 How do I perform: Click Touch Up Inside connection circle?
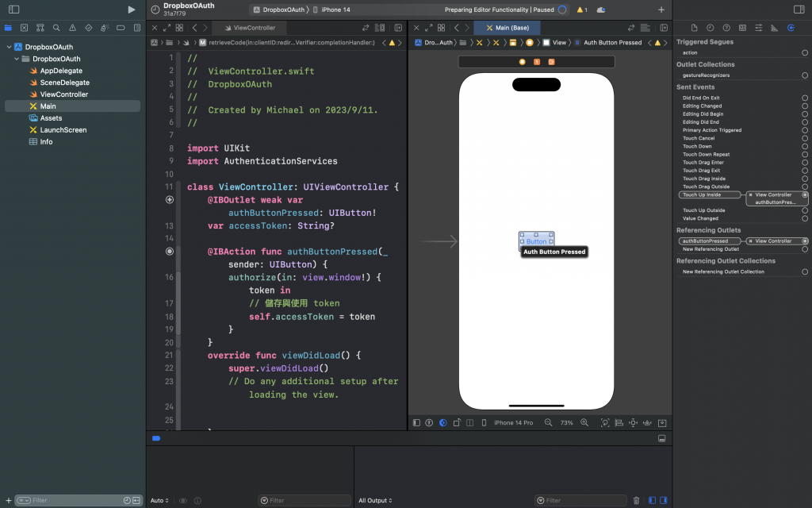pyautogui.click(x=805, y=195)
